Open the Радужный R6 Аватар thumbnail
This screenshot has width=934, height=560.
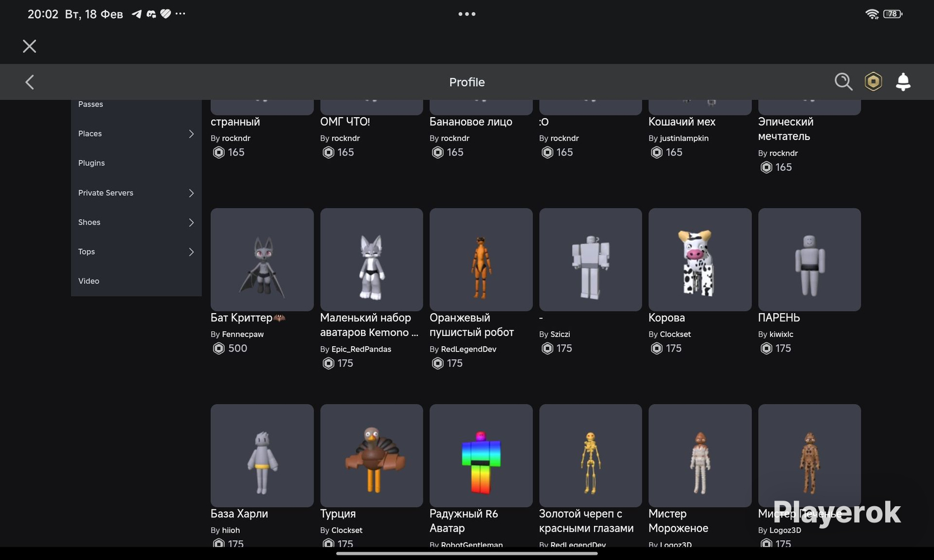pos(481,456)
